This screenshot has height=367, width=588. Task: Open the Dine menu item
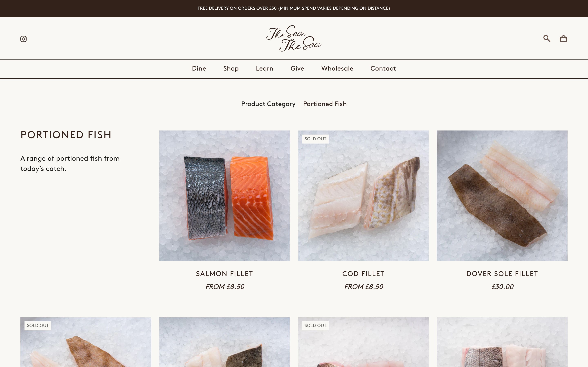click(x=199, y=69)
